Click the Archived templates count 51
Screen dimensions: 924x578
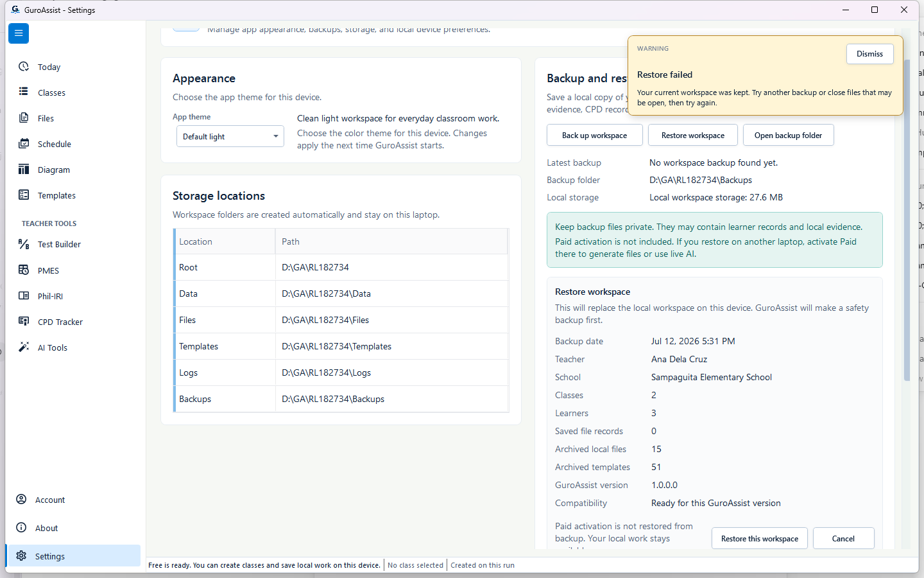point(656,467)
